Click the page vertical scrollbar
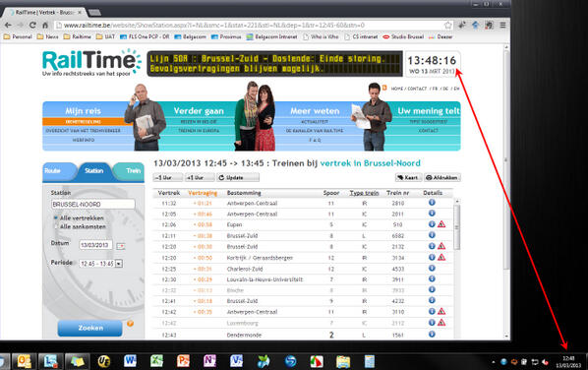Image resolution: width=588 pixels, height=370 pixels. 506,159
